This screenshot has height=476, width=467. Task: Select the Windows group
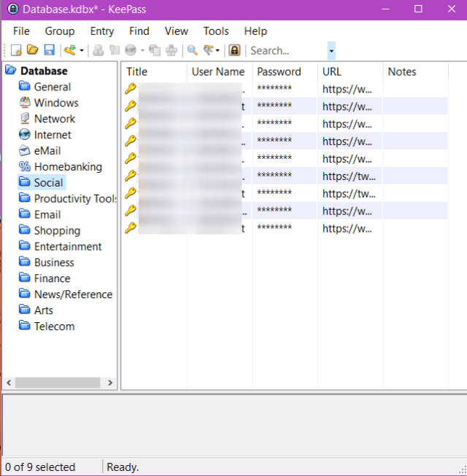tap(56, 103)
